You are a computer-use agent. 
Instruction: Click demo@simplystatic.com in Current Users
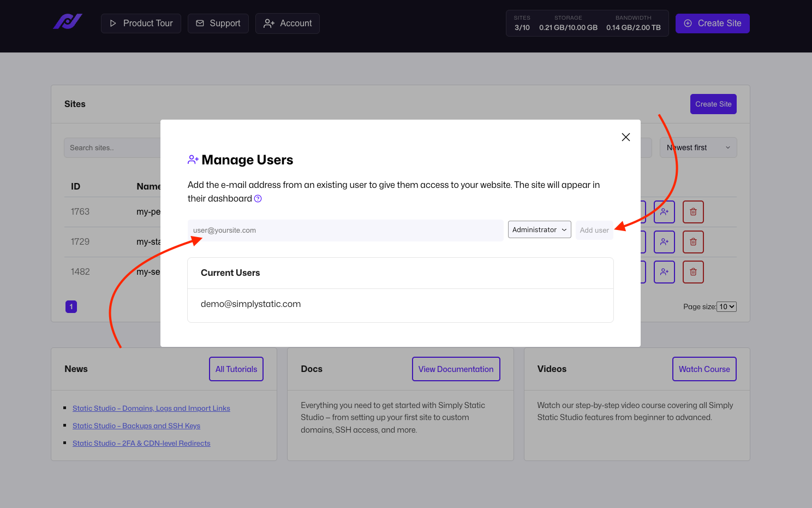[x=250, y=304]
